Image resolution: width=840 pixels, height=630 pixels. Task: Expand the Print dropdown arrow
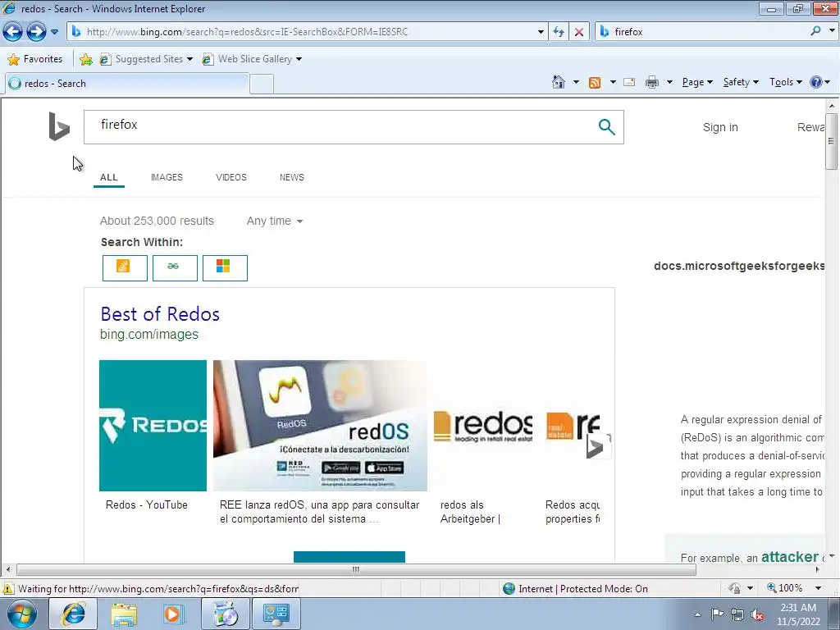tap(669, 82)
